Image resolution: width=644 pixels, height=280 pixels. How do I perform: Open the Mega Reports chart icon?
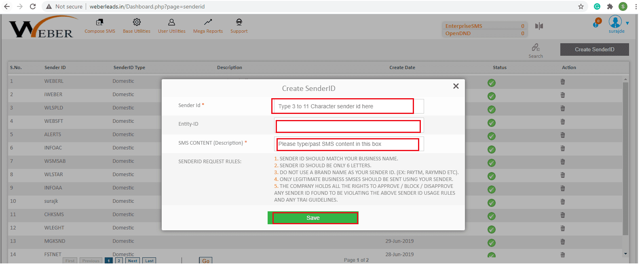coord(208,22)
